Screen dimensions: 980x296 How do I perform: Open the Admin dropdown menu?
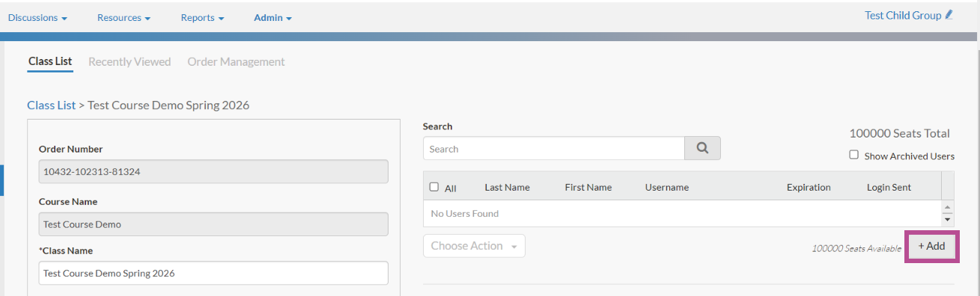coord(273,17)
